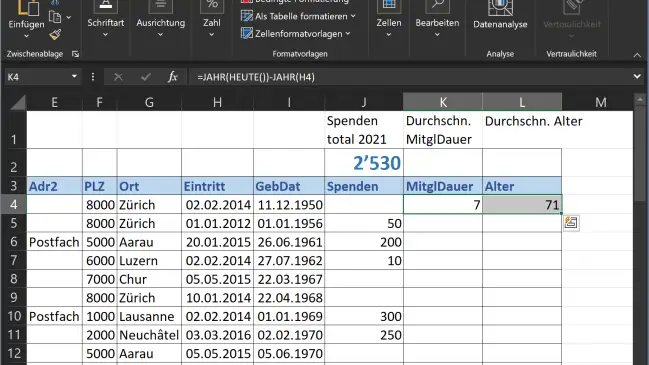The image size is (649, 365).
Task: Click the Adr2 header cell
Action: (54, 186)
